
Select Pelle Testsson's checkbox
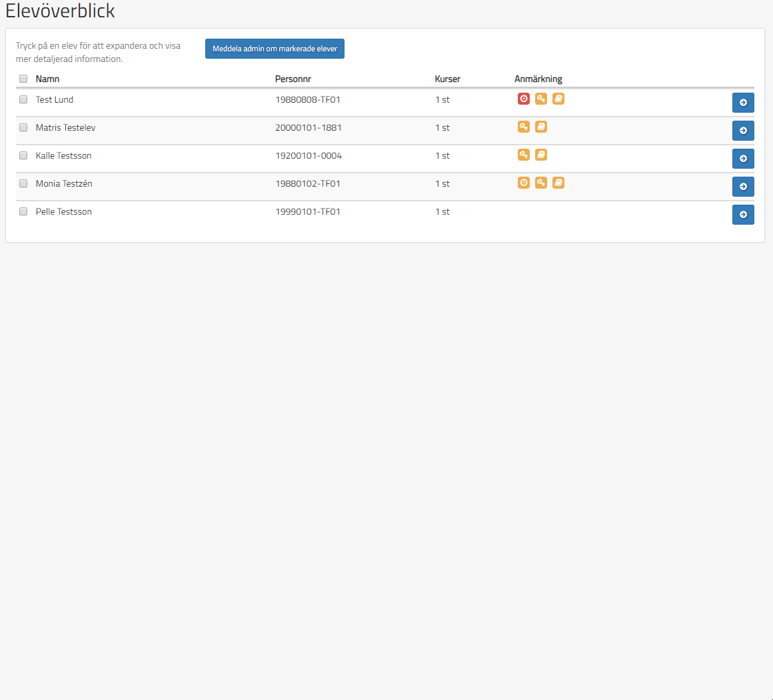23,211
